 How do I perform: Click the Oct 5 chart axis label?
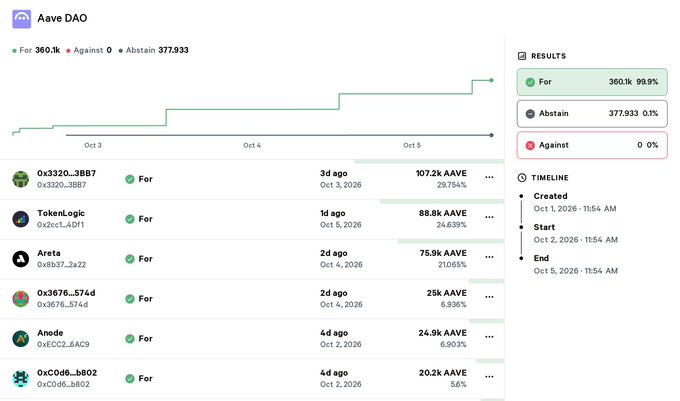412,145
